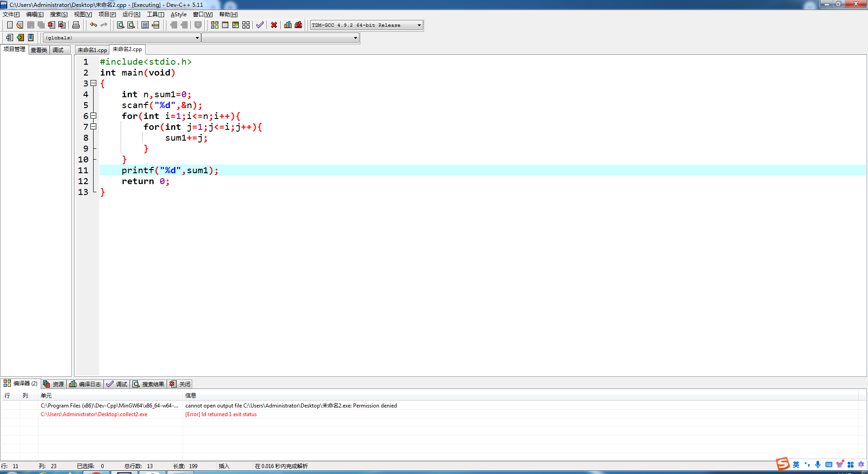868x474 pixels.
Task: Open Find with the first magnifier icon
Action: click(121, 25)
